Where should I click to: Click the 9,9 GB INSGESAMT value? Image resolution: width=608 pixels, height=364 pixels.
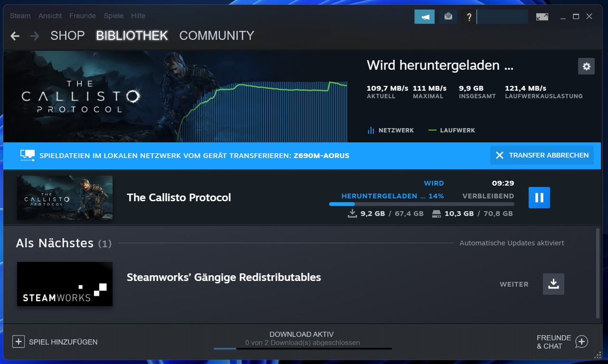coord(471,88)
